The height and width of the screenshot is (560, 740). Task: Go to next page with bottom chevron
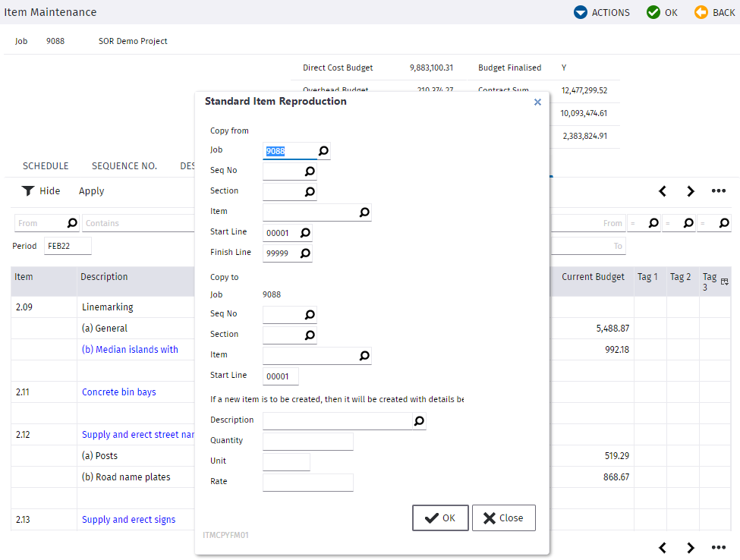[691, 547]
